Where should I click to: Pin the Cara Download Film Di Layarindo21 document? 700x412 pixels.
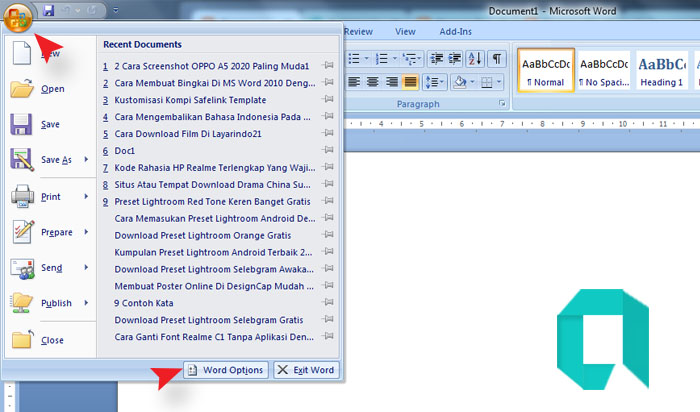[x=328, y=133]
